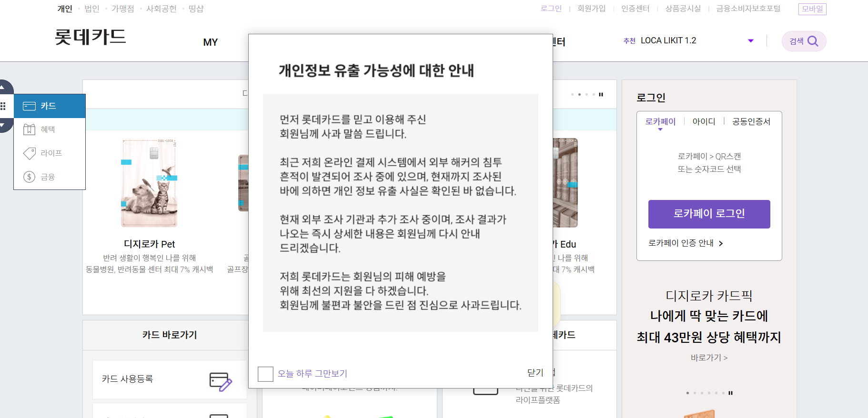Select the 아이디 login tab

click(704, 121)
